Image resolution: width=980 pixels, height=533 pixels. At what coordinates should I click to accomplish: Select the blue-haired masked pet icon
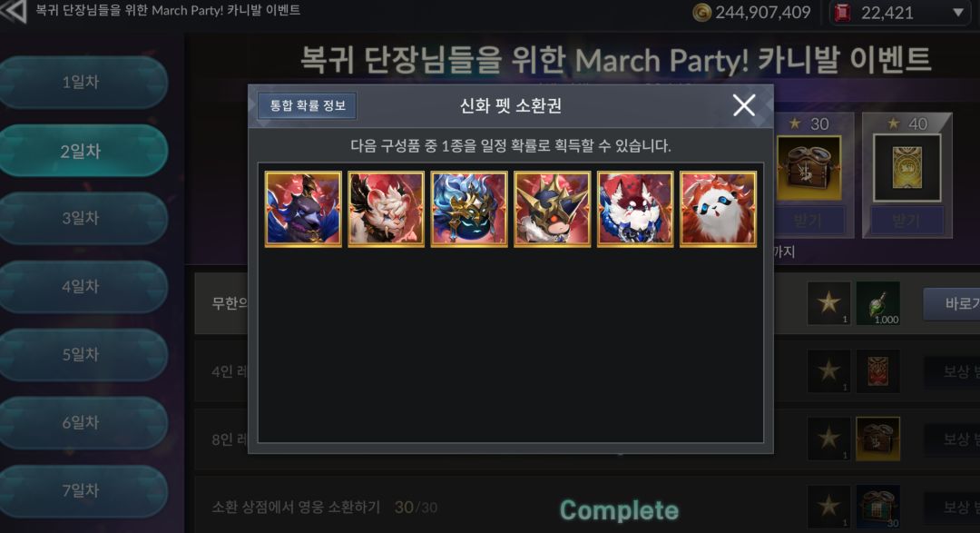pos(469,209)
